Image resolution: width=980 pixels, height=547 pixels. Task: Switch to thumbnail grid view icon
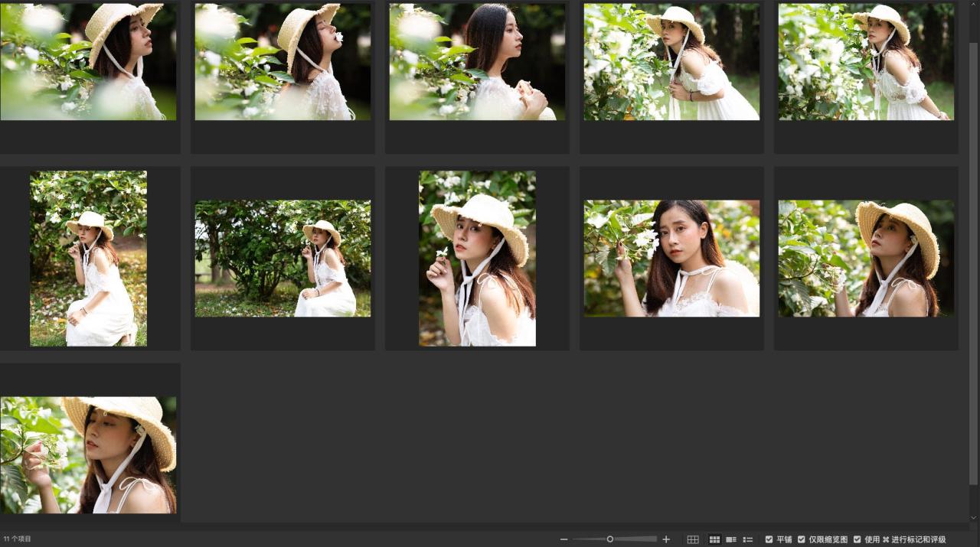click(714, 539)
